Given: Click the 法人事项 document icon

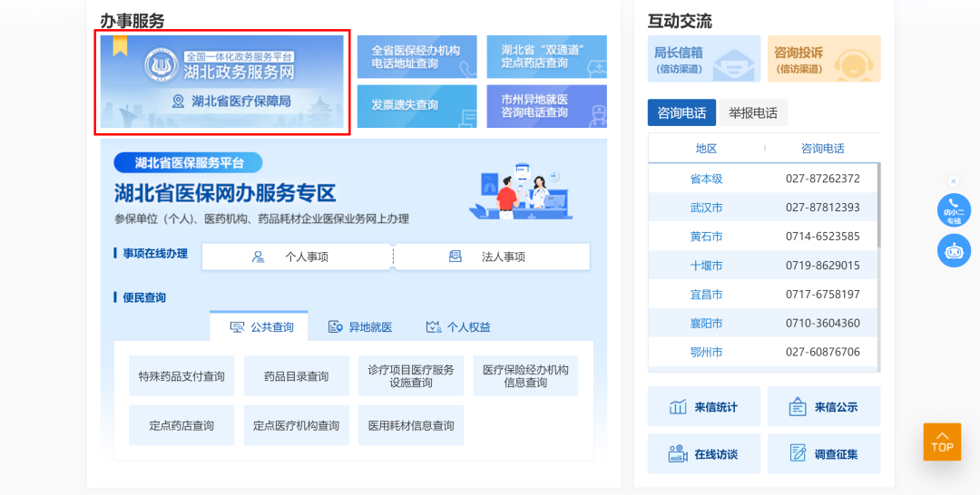Looking at the screenshot, I should [x=455, y=257].
